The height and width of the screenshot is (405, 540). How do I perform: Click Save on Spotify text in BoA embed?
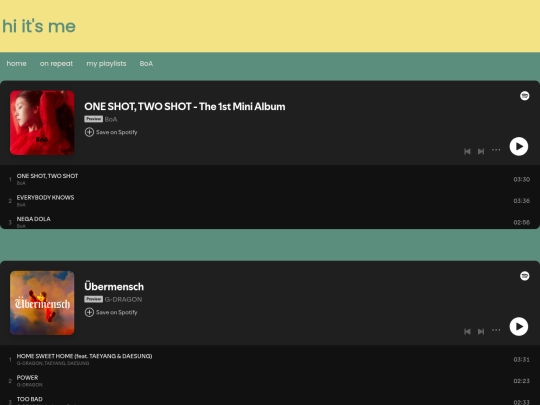[116, 132]
